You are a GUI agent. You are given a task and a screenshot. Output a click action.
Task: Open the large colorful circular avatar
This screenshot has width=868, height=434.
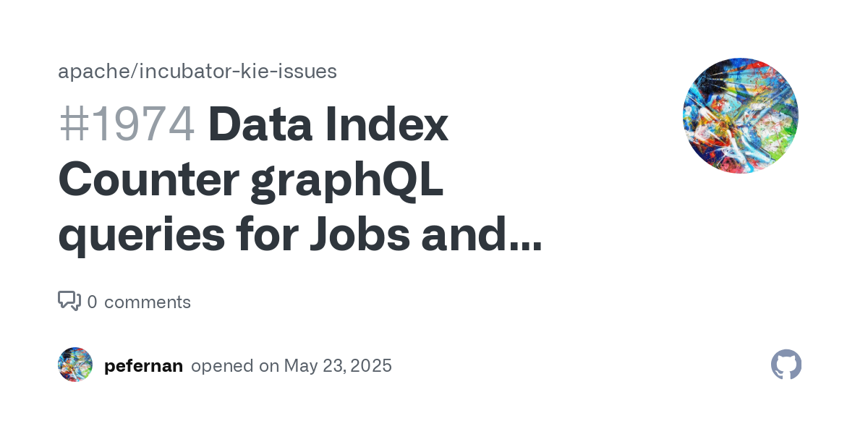740,116
